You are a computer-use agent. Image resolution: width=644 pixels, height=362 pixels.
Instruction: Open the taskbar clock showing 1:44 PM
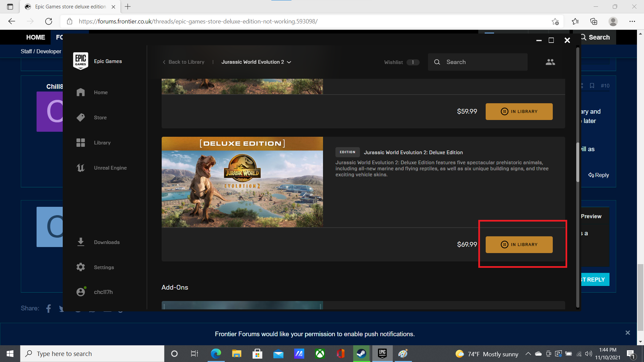coord(608,354)
